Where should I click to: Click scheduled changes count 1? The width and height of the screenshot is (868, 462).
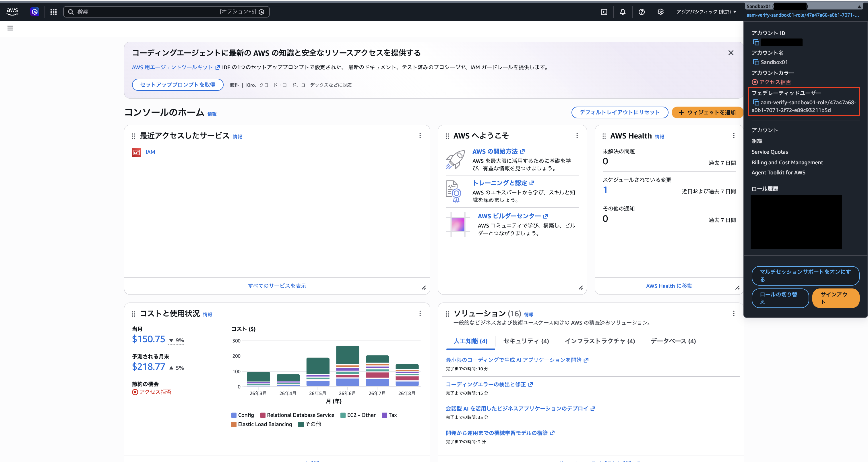[605, 190]
